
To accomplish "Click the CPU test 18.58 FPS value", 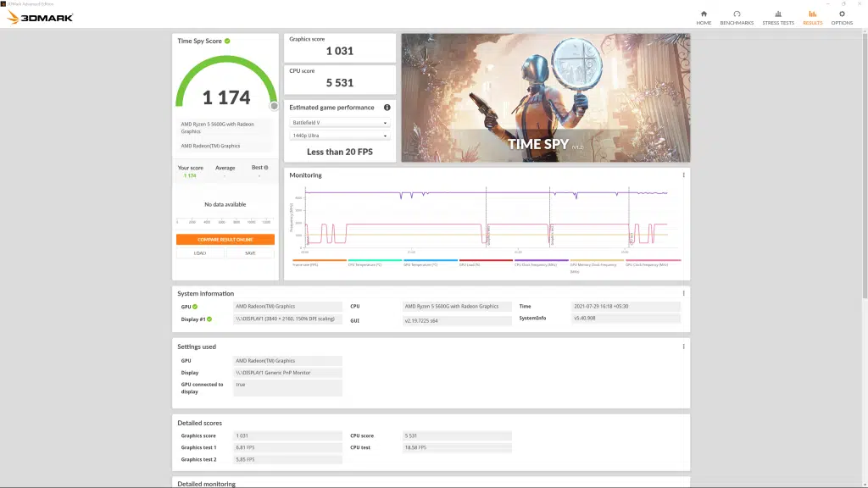I will click(457, 447).
